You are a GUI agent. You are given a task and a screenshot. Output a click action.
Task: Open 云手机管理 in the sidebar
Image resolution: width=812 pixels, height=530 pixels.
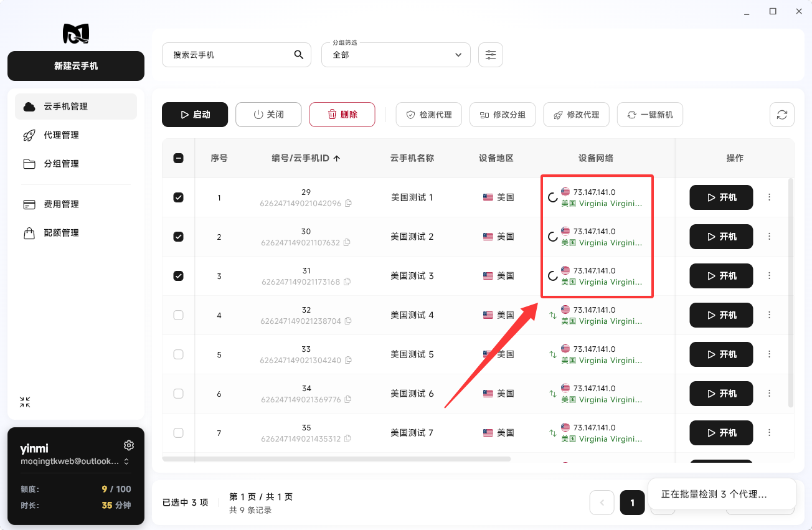[x=76, y=106]
